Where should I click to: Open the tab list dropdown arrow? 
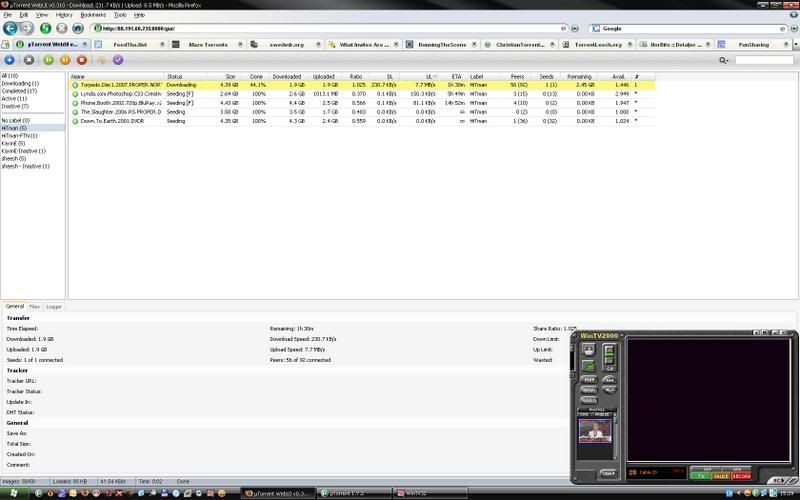(x=796, y=45)
